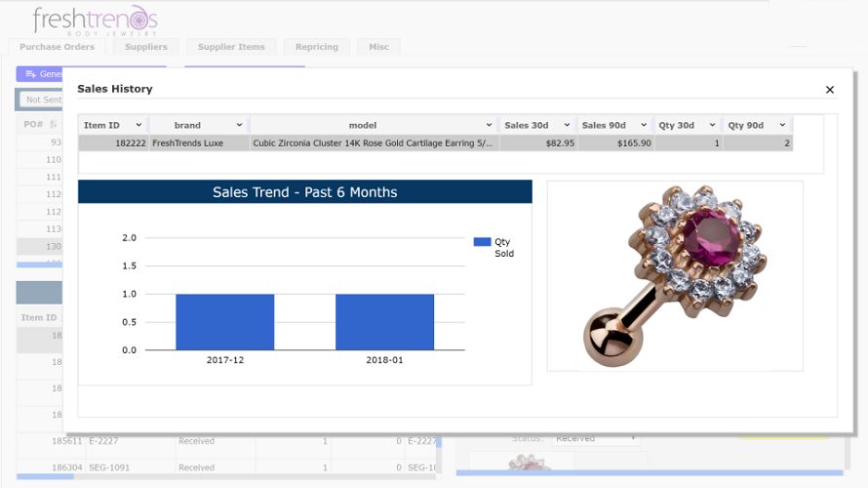This screenshot has height=488, width=868.
Task: Open the Sales 90d column menu
Action: tap(644, 125)
